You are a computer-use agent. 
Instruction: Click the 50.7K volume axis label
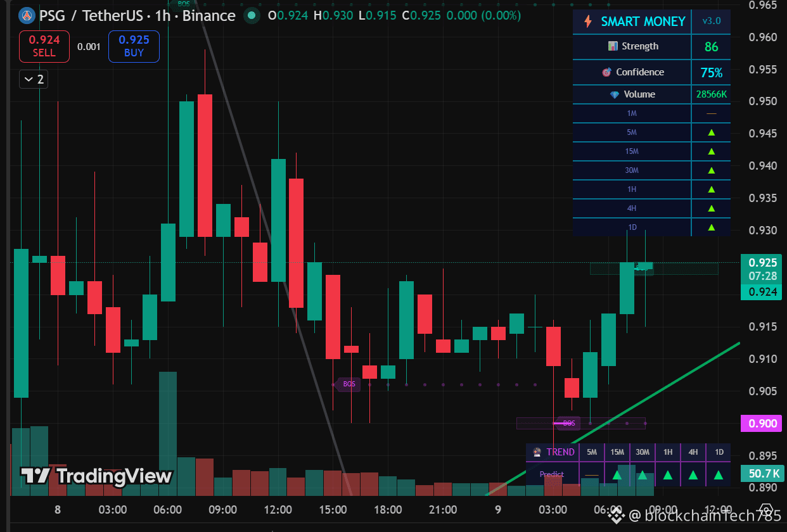[762, 474]
